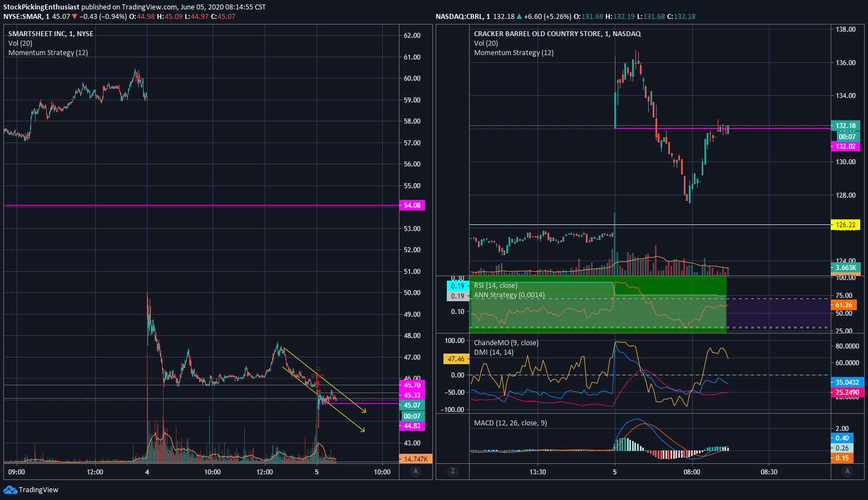
Task: Click the 0.26 MACD histogram value label
Action: tap(842, 448)
